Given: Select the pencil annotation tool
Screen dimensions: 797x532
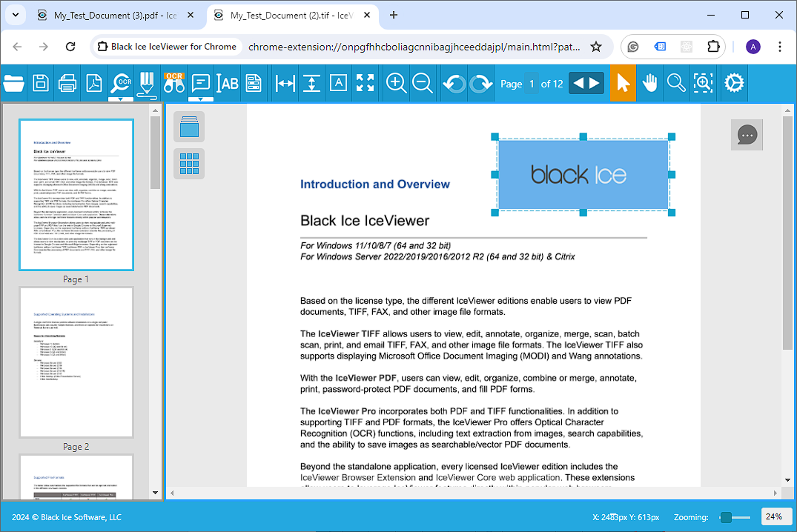Looking at the screenshot, I should point(147,83).
